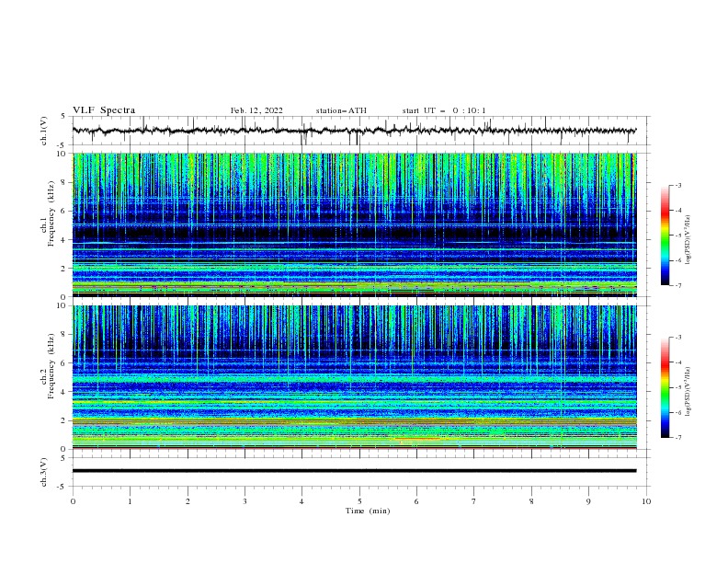Select the log(PSD) label beside ch.1 color bar
The image size is (728, 563).
tap(688, 240)
